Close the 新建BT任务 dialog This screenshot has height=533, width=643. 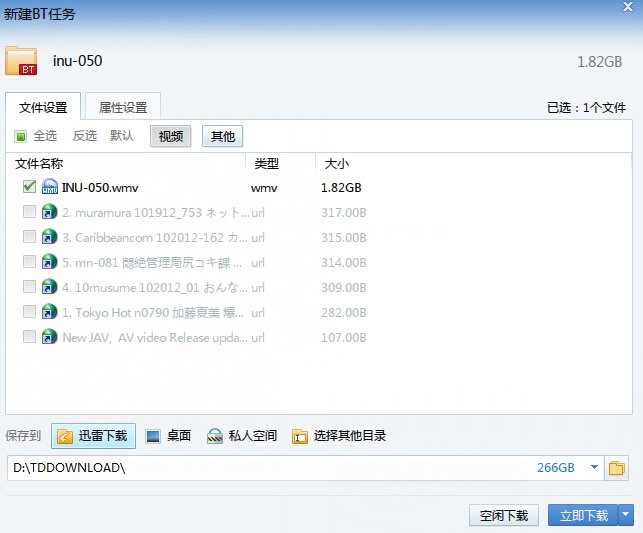tap(628, 7)
